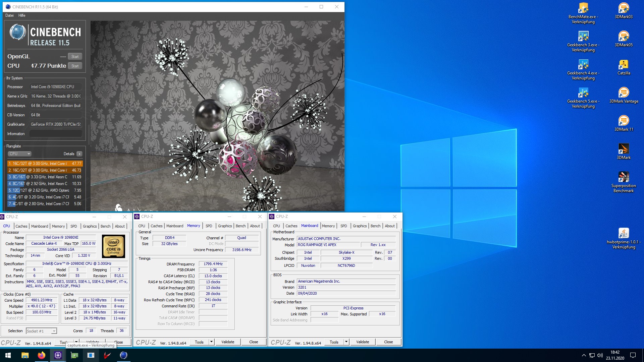Open the 3DMark desktop icon
This screenshot has height=362, width=644.
point(624,152)
